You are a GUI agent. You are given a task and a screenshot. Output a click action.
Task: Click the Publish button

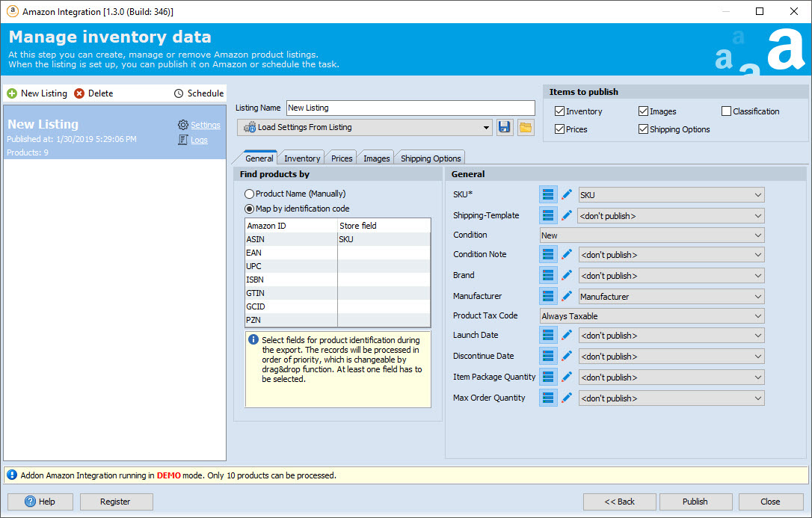[x=695, y=502]
